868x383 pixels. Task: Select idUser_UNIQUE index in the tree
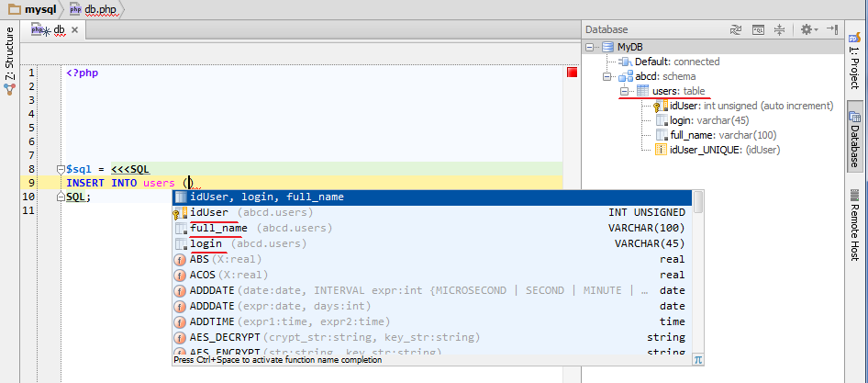[718, 149]
